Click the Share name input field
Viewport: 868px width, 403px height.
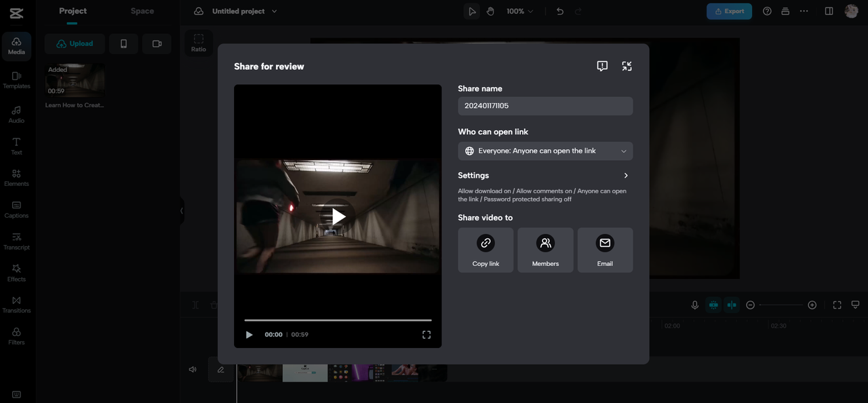click(545, 106)
